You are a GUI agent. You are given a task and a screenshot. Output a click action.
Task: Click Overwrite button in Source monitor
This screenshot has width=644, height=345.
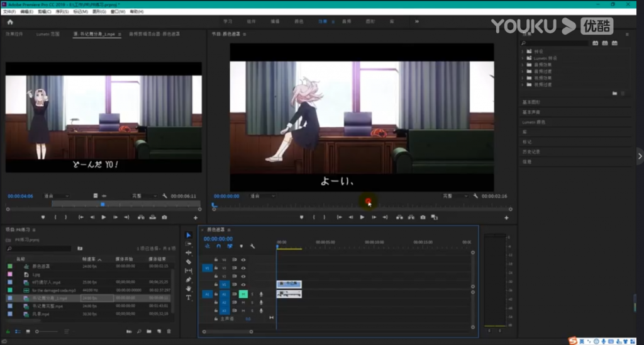[153, 217]
